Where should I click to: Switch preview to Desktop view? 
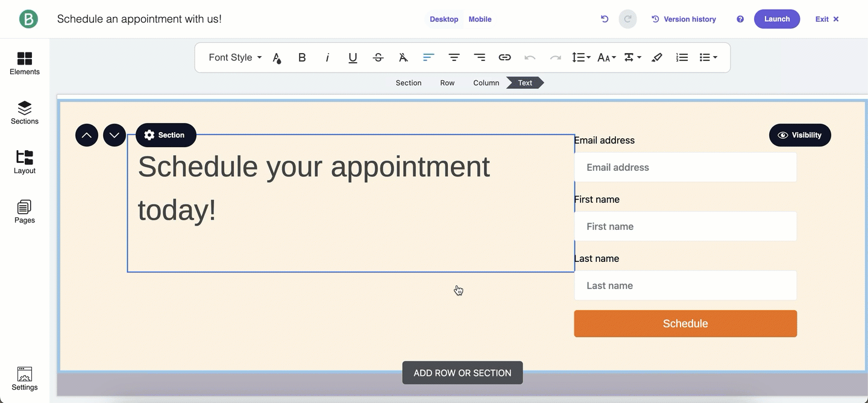click(444, 19)
